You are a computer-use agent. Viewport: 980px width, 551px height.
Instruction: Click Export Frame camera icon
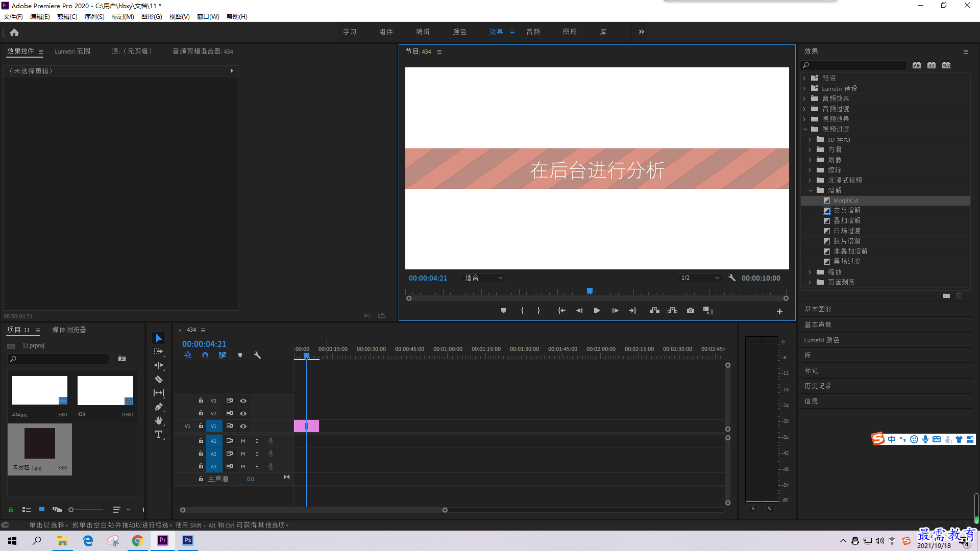point(691,311)
